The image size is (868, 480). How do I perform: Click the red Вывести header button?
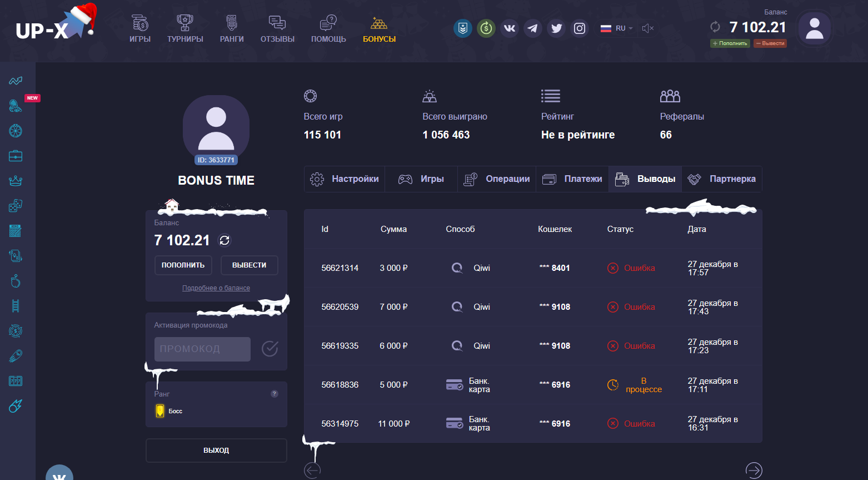tap(770, 43)
